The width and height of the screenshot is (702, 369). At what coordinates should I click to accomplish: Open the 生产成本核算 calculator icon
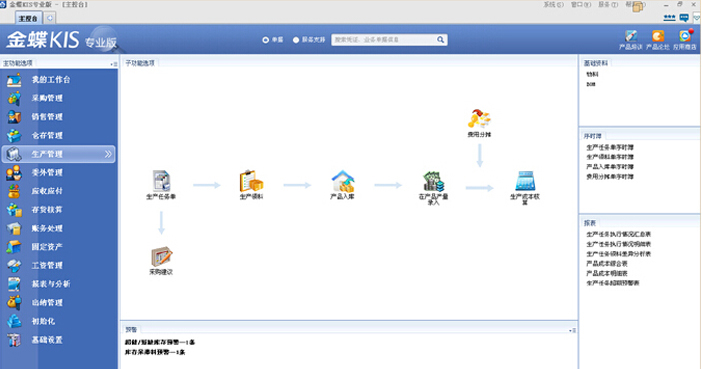click(525, 181)
